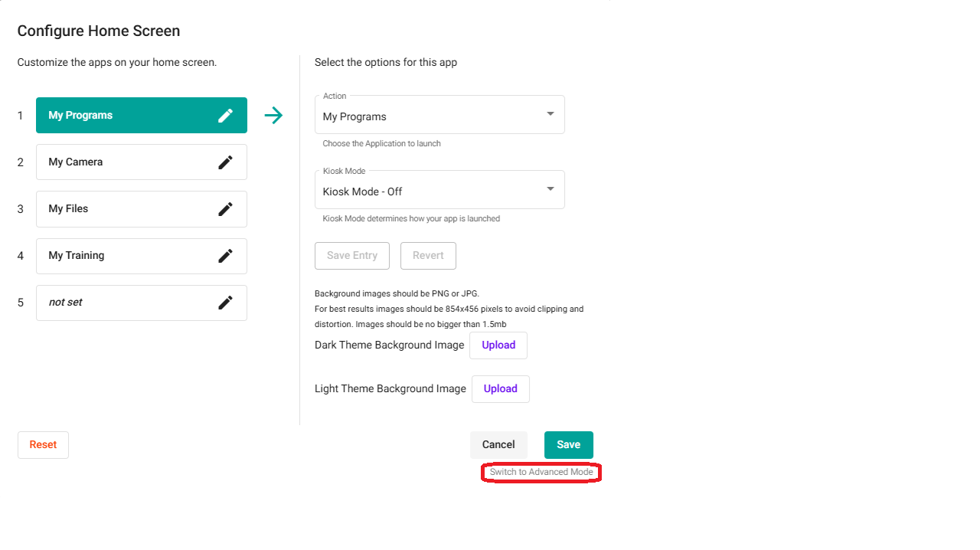Click the orange Reset button
Screen dimensions: 980x550
(x=43, y=445)
